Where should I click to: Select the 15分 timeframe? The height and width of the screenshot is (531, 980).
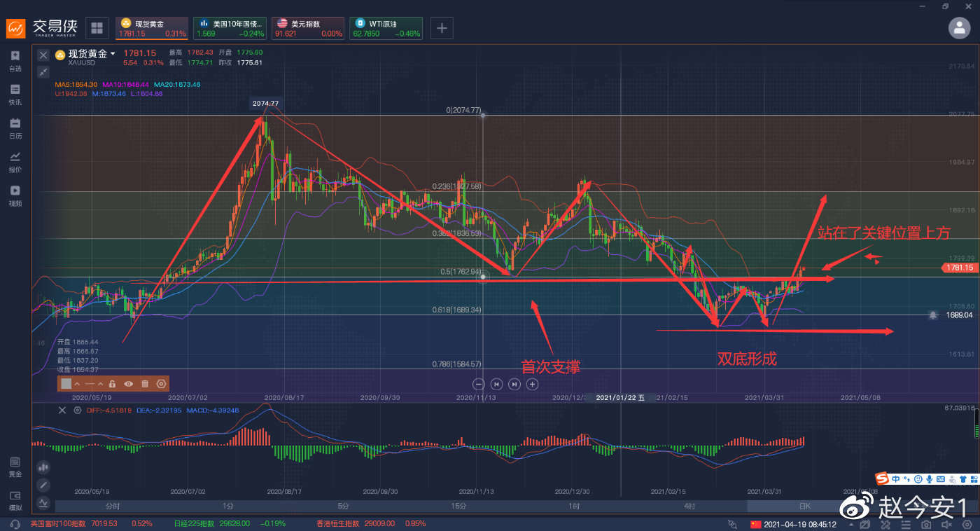click(458, 506)
